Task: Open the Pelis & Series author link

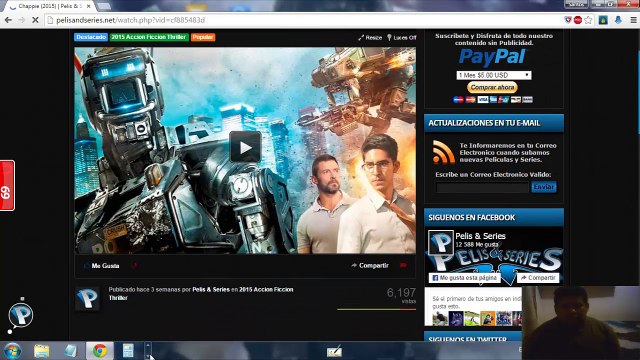Action: point(211,289)
